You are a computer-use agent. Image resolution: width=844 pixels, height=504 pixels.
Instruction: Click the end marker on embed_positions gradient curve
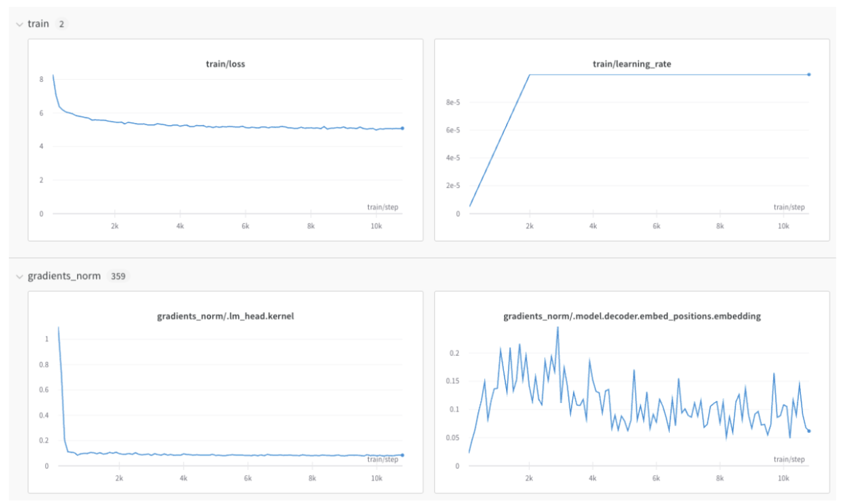point(809,431)
